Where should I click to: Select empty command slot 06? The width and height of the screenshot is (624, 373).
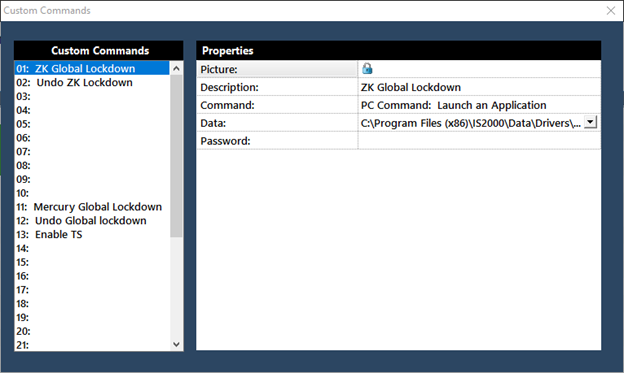tap(92, 138)
